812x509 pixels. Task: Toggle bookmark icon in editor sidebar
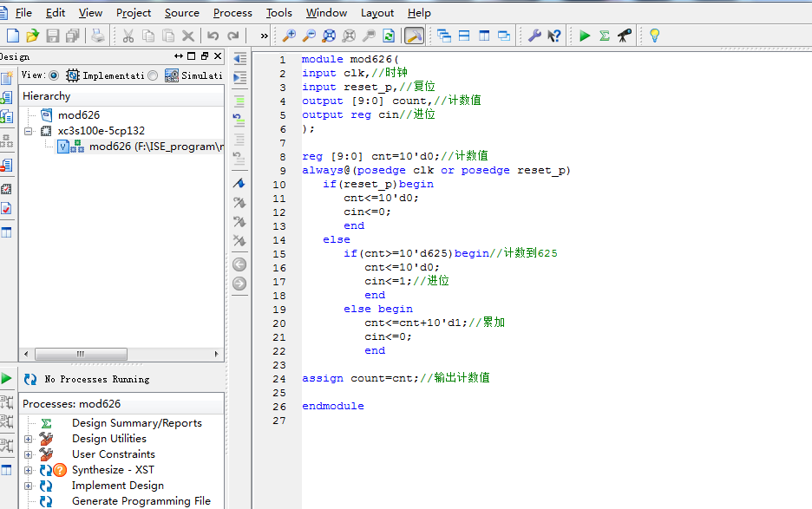click(x=239, y=184)
